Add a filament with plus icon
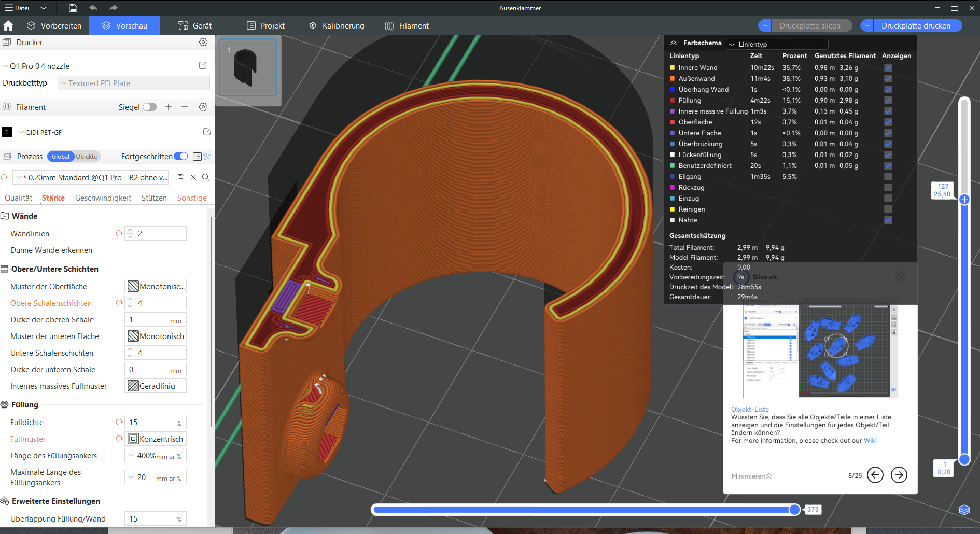980x534 pixels. pos(169,107)
